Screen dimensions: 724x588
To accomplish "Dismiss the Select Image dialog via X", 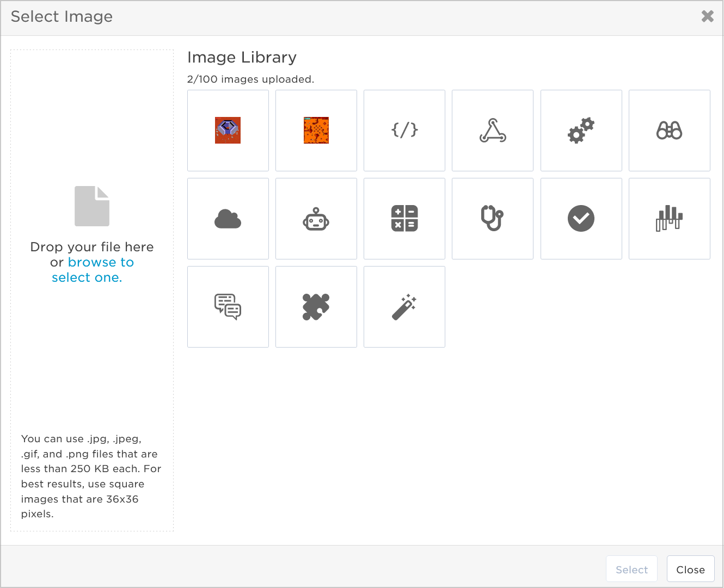I will coord(707,16).
